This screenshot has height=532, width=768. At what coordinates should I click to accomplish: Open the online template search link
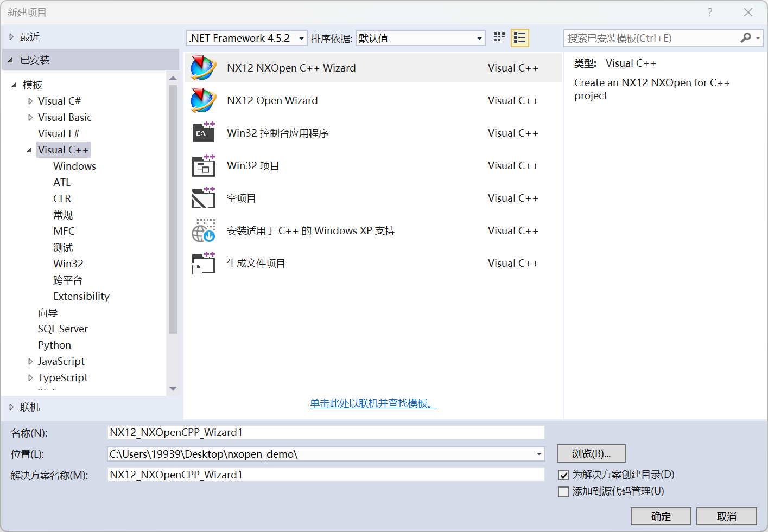coord(373,403)
